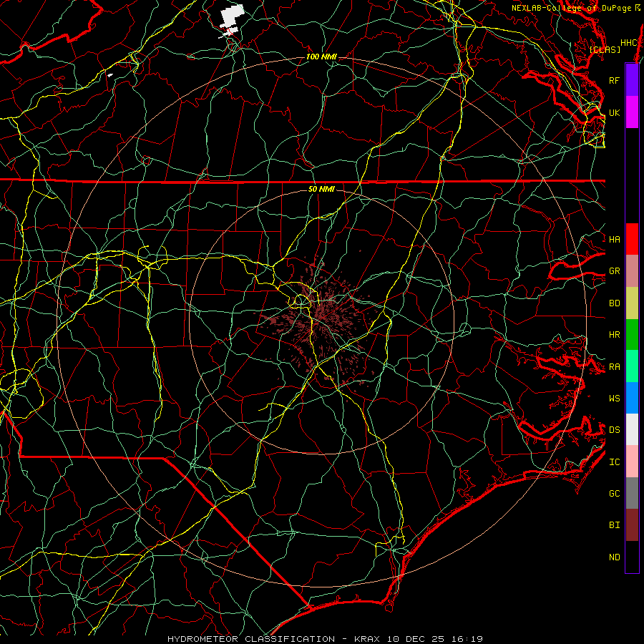Click the IC legend label
644x644 pixels.
click(614, 462)
